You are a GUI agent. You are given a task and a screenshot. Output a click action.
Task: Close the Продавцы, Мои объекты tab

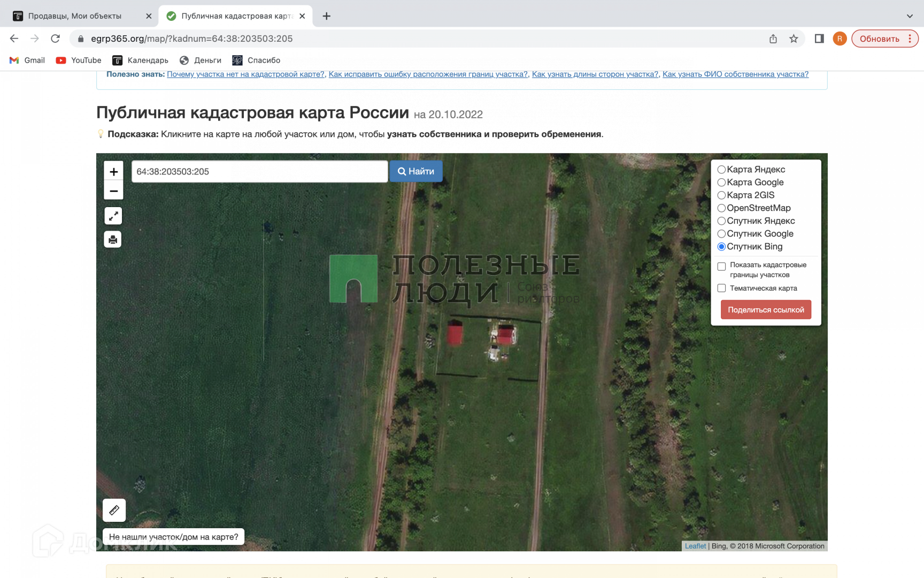(149, 16)
